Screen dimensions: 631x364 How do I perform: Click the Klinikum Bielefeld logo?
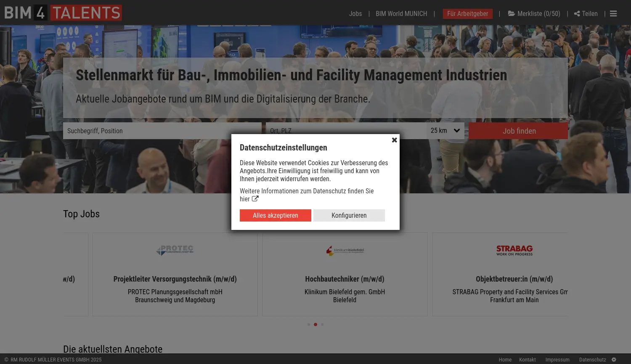[345, 250]
